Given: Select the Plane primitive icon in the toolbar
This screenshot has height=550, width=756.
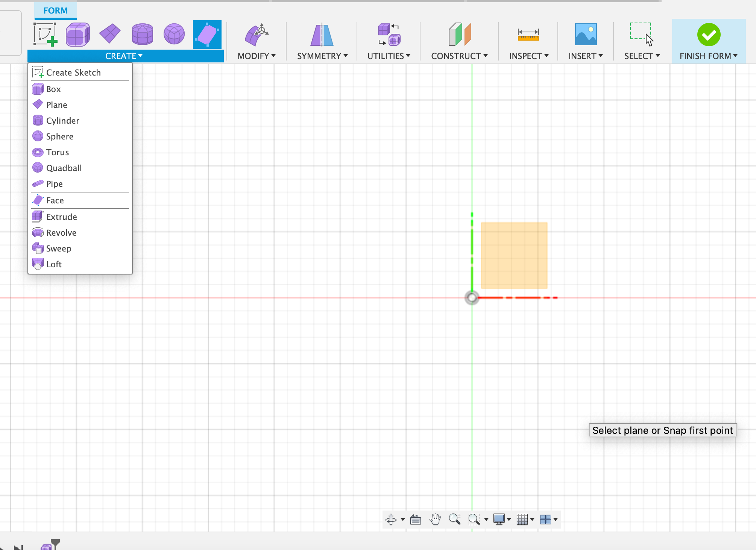Looking at the screenshot, I should (109, 34).
